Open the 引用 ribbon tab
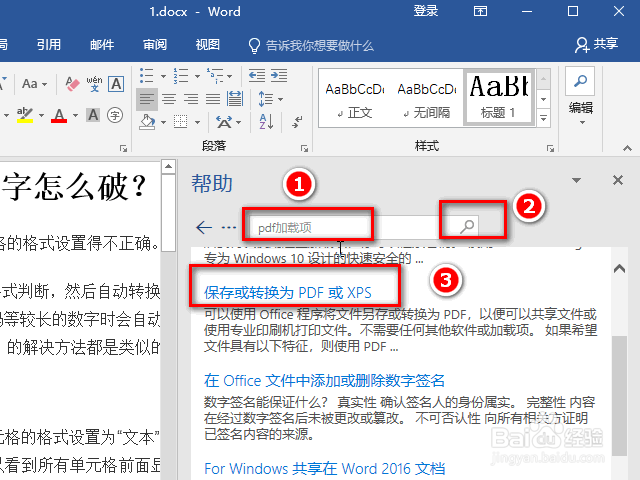The height and width of the screenshot is (480, 640). tap(49, 44)
